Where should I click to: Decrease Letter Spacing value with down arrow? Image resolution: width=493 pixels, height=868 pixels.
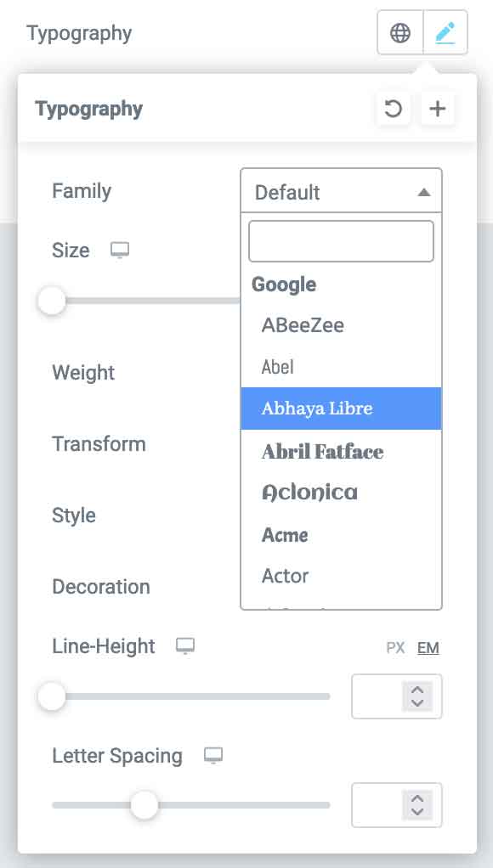point(417,812)
